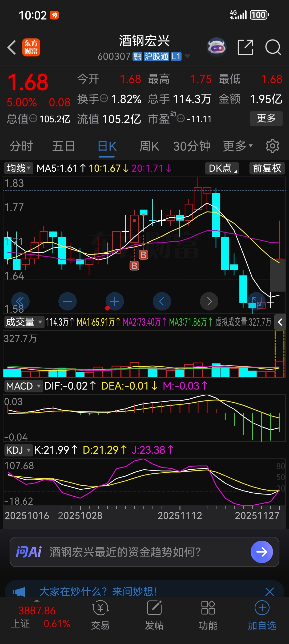Tap the 5.00% change percentage
Image resolution: width=289 pixels, height=644 pixels.
point(22,102)
